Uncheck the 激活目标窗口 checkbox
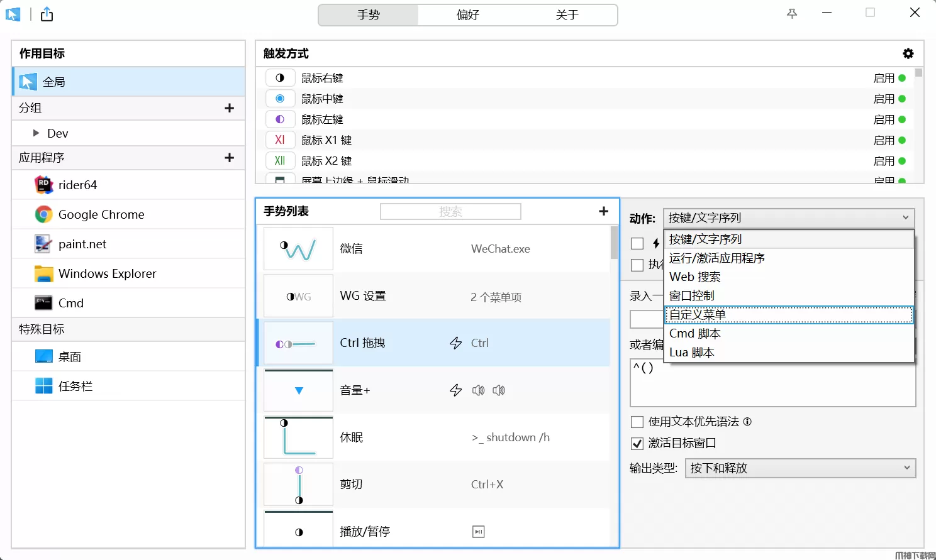The width and height of the screenshot is (936, 560). (x=637, y=443)
